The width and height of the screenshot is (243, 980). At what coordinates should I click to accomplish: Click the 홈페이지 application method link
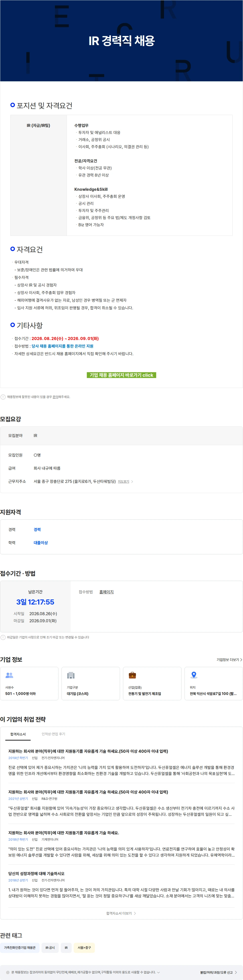107,592
